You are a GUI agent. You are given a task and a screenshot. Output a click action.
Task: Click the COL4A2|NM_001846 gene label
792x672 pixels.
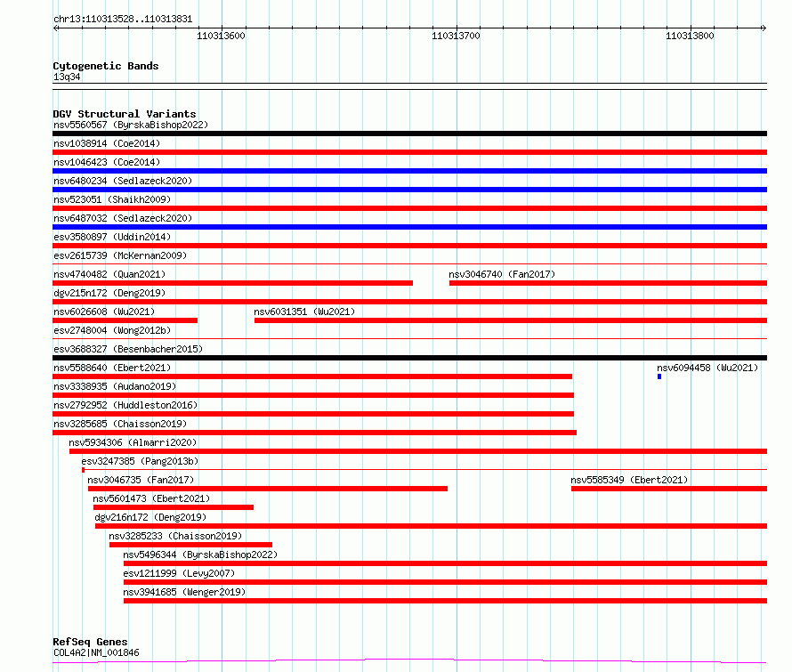pos(96,652)
